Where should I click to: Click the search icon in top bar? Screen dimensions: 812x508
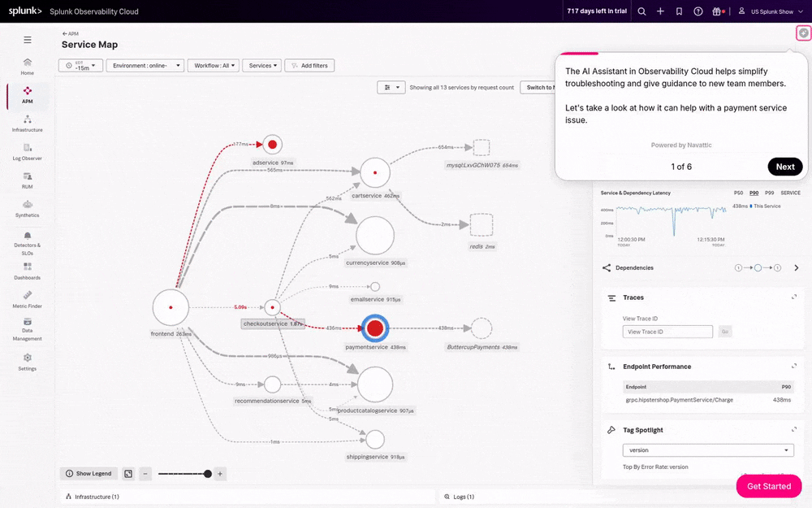(641, 11)
